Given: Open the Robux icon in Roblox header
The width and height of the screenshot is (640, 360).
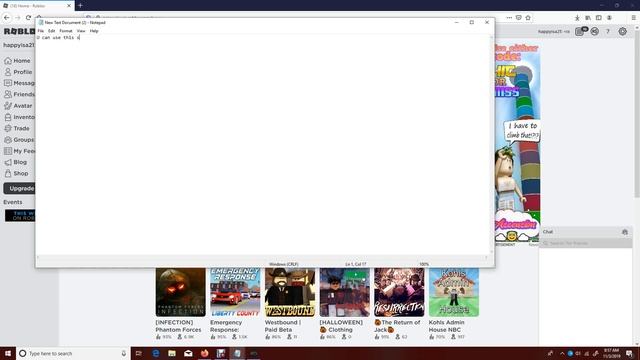Looking at the screenshot, I should point(595,31).
